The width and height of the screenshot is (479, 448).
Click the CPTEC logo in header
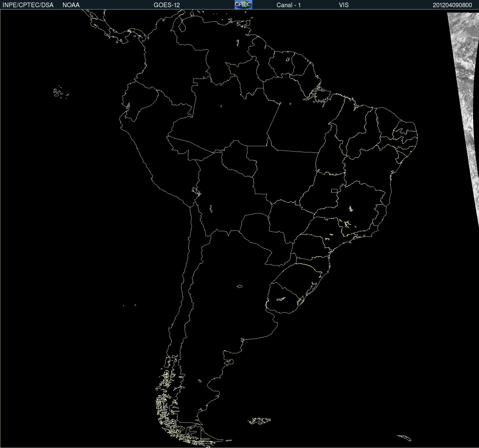pyautogui.click(x=243, y=5)
